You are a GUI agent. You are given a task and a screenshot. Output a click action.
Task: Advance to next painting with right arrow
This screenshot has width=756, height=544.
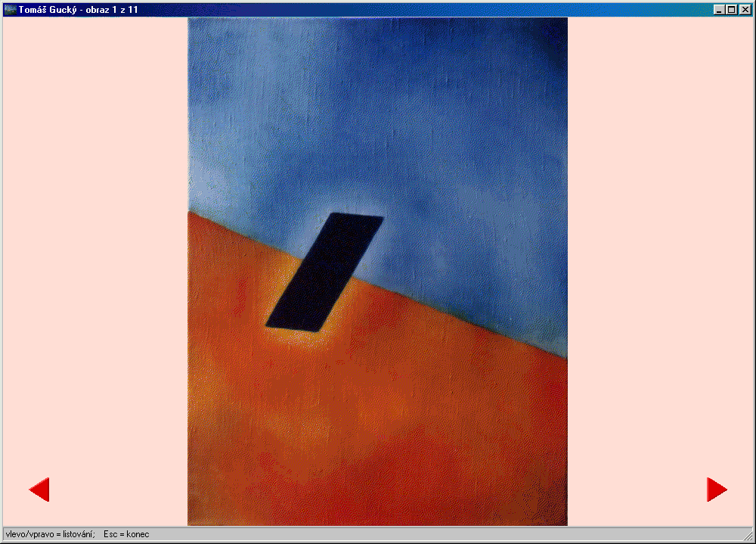click(716, 490)
